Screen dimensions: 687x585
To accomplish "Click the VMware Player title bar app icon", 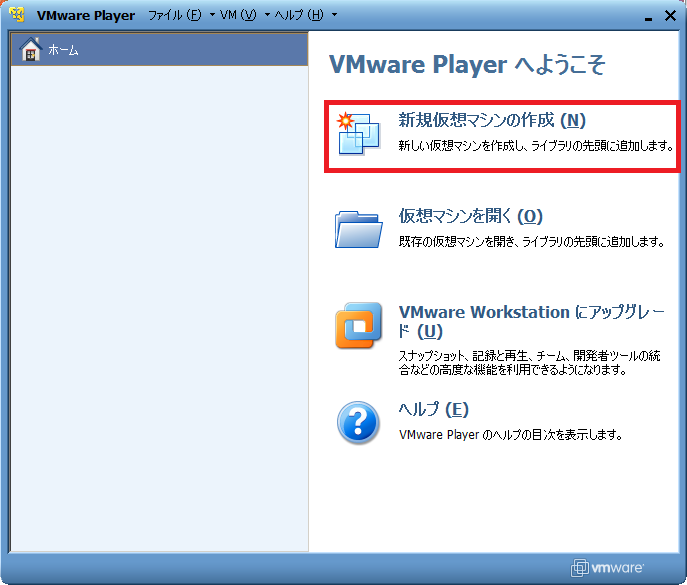I will point(17,14).
